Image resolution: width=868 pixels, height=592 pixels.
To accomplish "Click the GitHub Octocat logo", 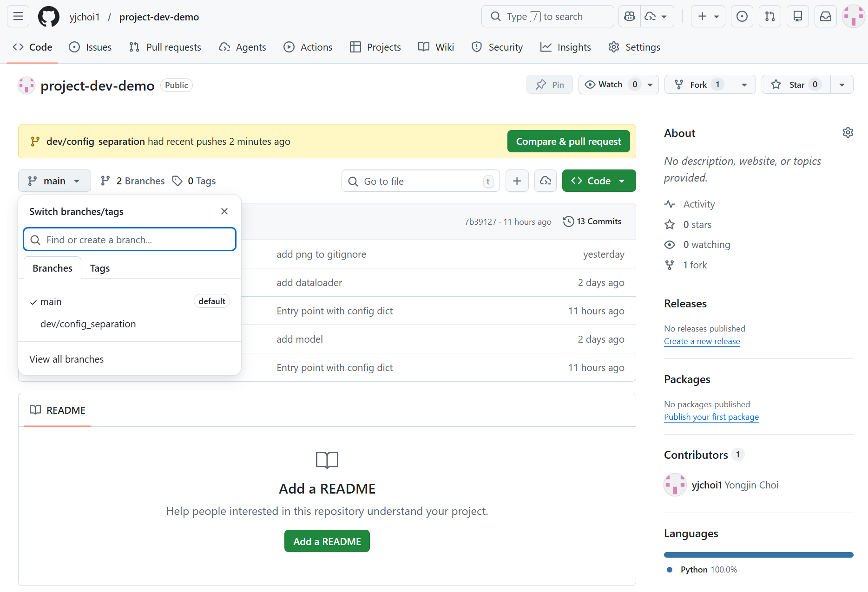I will click(49, 17).
